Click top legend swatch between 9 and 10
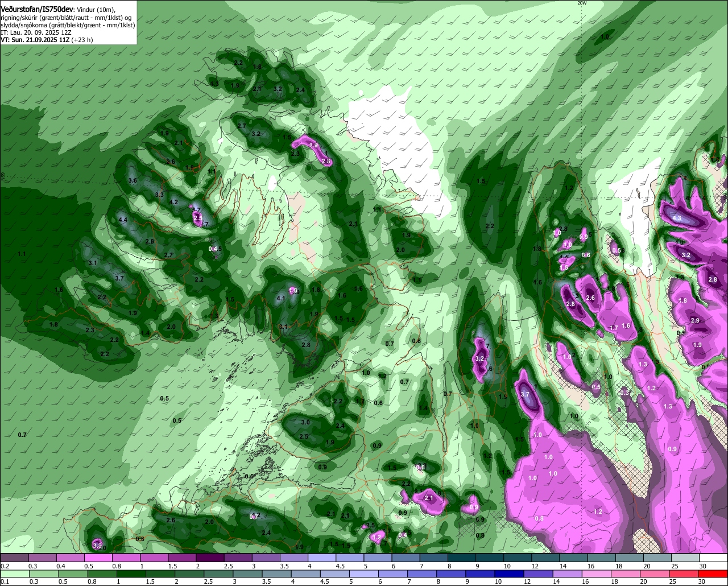The width and height of the screenshot is (728, 586). [x=489, y=558]
